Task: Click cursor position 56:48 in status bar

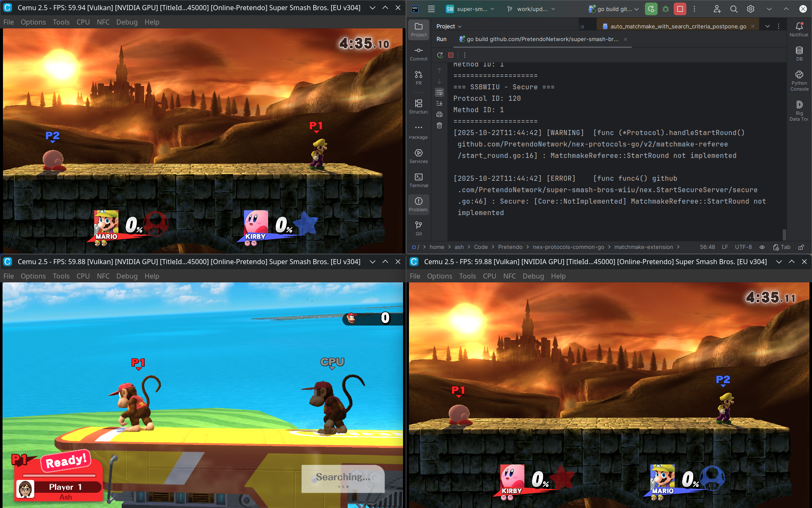Action: (x=707, y=247)
